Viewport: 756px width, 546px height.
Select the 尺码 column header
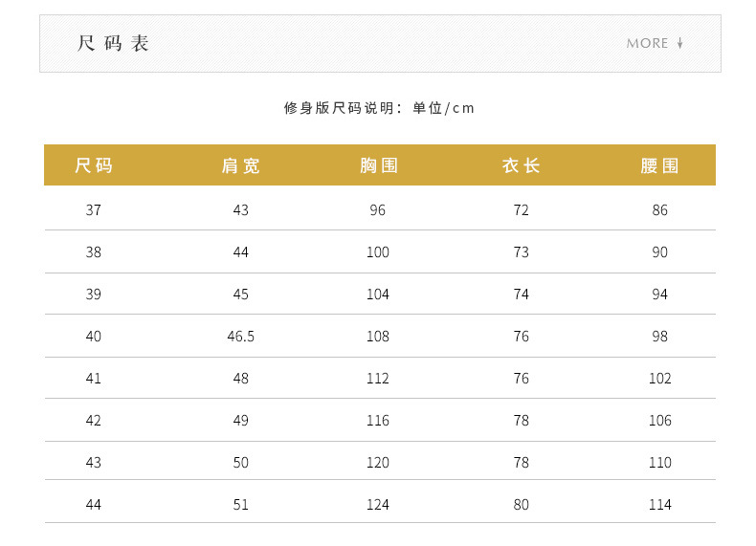[x=94, y=165]
